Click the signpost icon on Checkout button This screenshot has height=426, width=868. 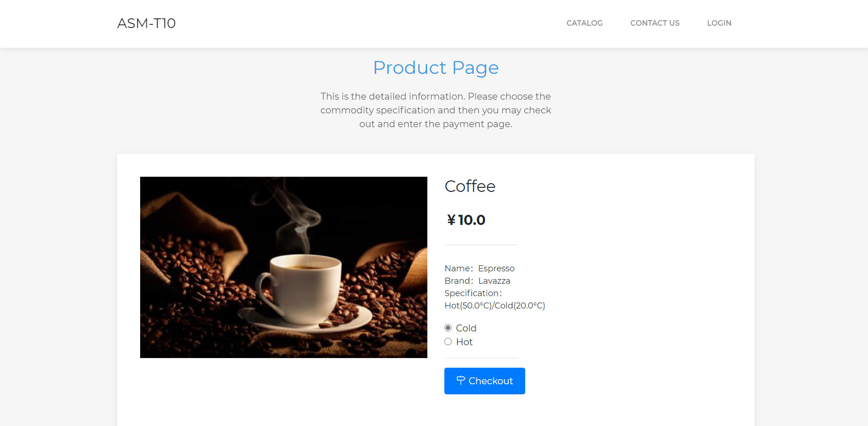click(461, 380)
